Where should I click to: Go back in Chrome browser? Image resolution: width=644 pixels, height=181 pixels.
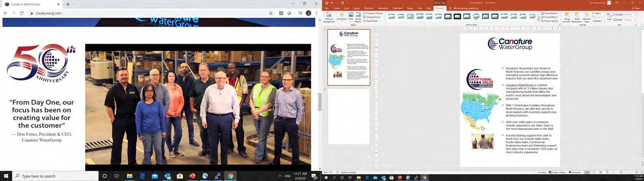coord(6,13)
